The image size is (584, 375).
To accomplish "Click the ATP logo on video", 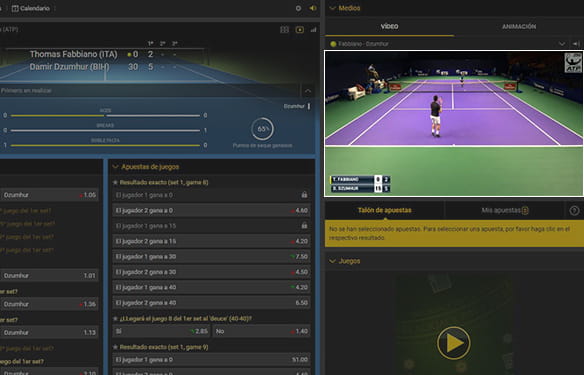I will (573, 62).
